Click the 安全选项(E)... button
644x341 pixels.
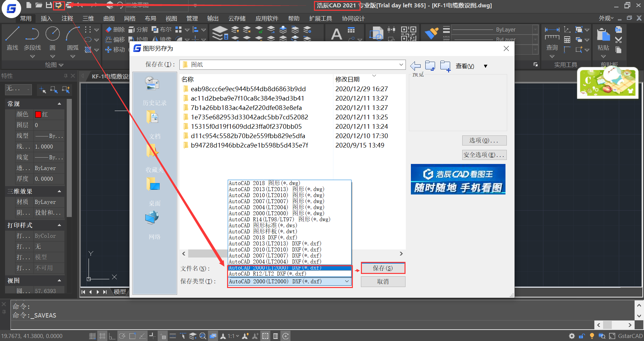click(484, 155)
